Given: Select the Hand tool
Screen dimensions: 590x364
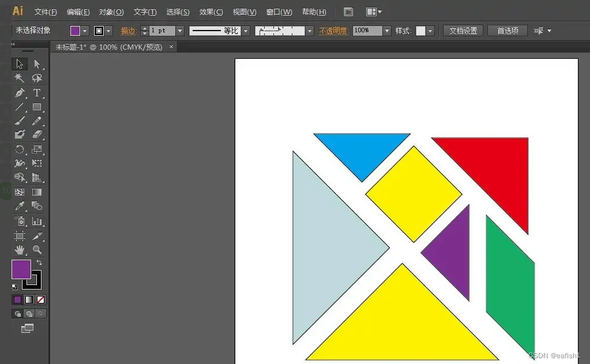Looking at the screenshot, I should coord(19,250).
